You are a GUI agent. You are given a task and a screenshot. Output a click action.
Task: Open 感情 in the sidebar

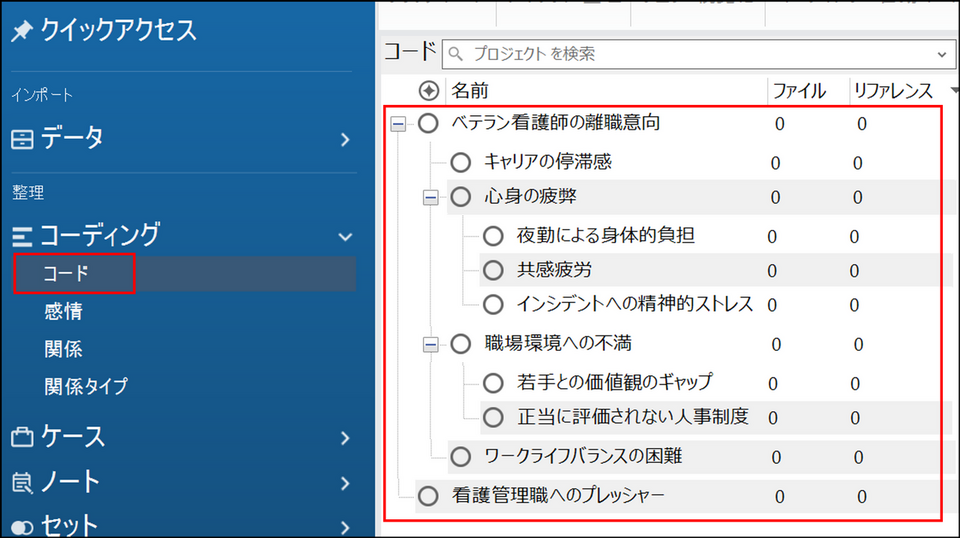[63, 312]
